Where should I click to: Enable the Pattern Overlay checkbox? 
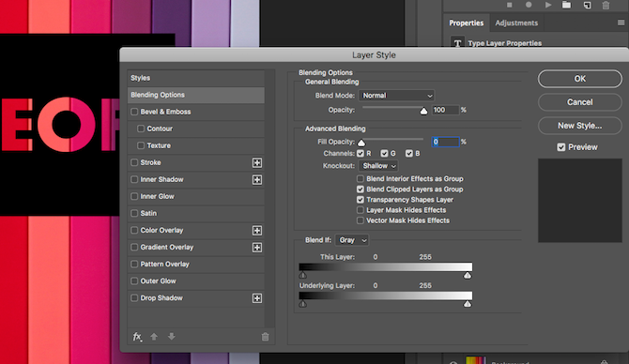(134, 265)
